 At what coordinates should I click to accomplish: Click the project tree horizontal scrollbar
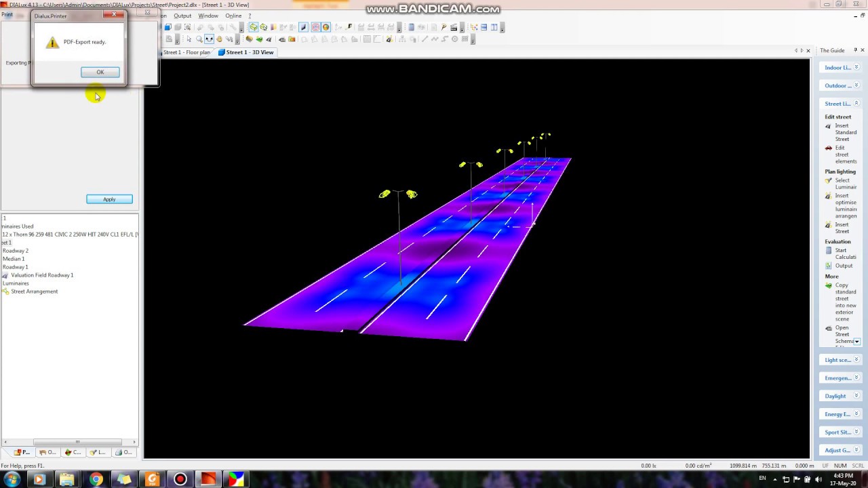tap(77, 442)
